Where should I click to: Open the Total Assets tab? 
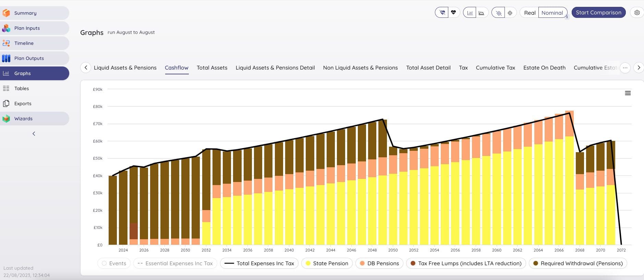[212, 68]
